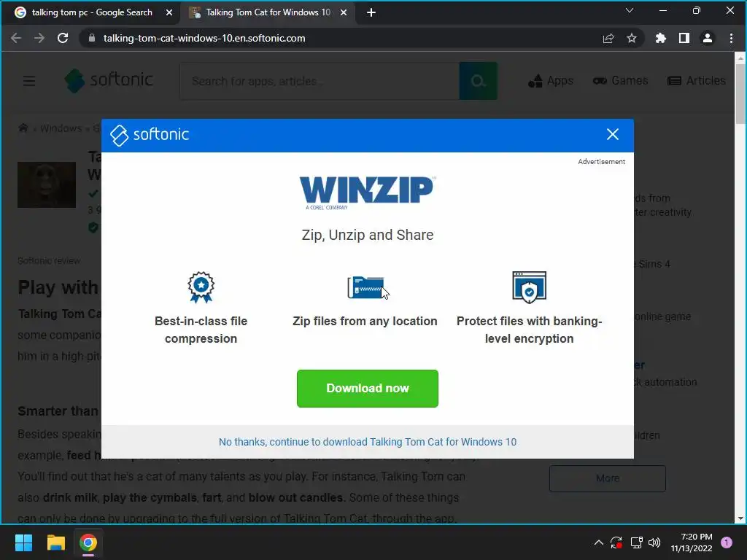
Task: Open the Chrome profile menu
Action: 708,38
